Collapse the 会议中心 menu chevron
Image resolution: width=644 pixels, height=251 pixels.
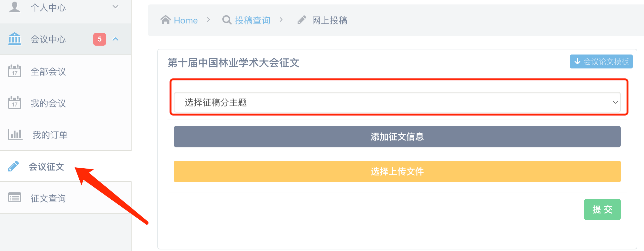coord(115,39)
